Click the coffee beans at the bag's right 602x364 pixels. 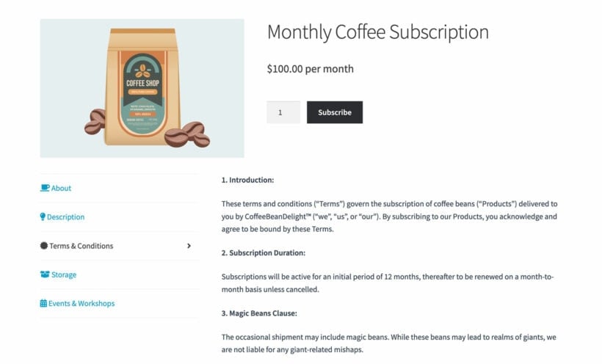[x=187, y=135]
